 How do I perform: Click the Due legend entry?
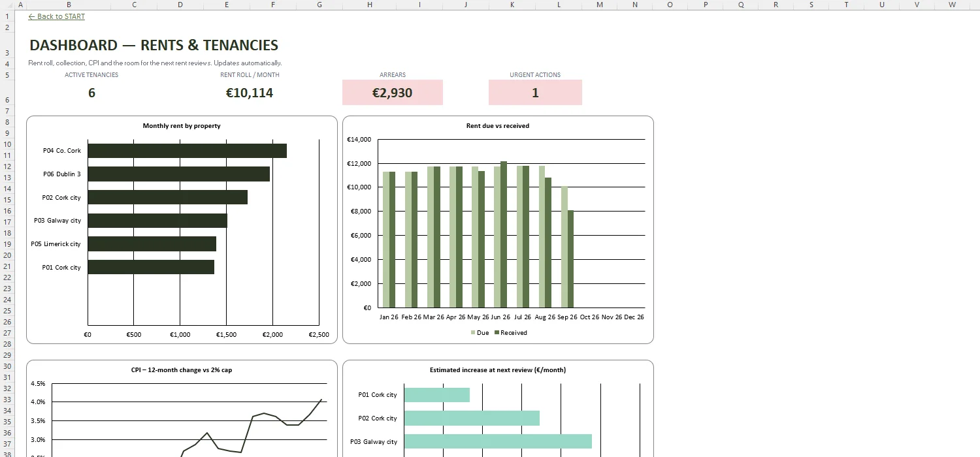(480, 333)
